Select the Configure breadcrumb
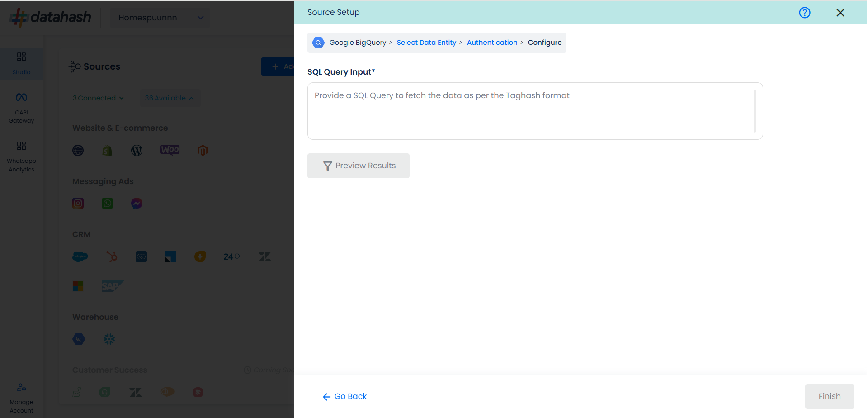868x418 pixels. [x=545, y=43]
